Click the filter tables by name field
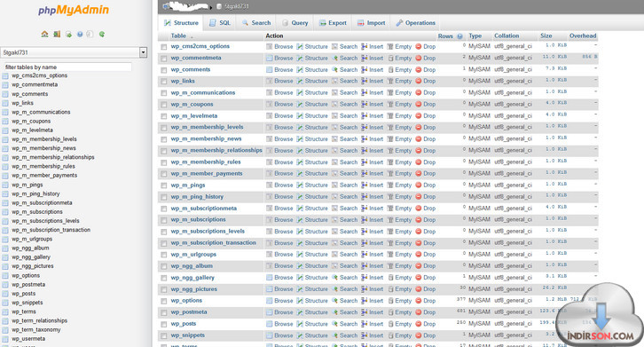Screen dimensions: 644x347 click(67, 67)
